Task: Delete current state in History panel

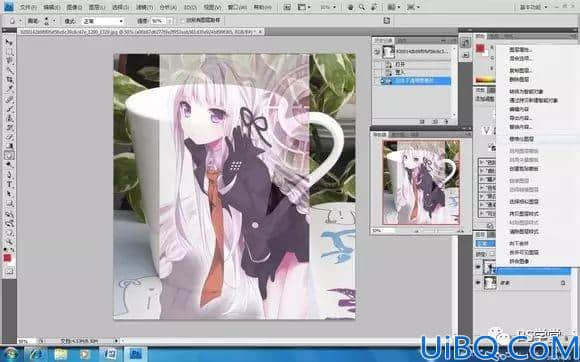Action: (447, 121)
